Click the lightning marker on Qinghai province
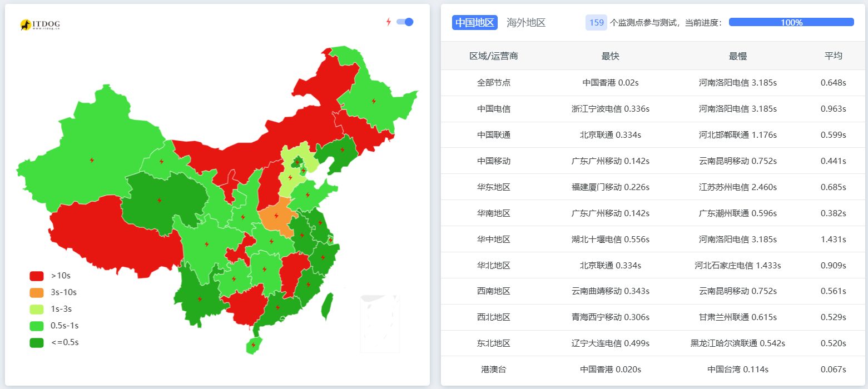868x389 pixels. [159, 200]
